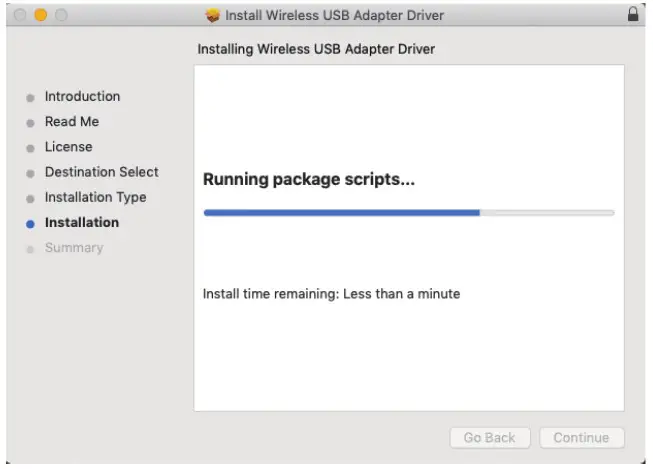Click the lock icon in the title bar
Screen dimensions: 653x469
[632, 15]
